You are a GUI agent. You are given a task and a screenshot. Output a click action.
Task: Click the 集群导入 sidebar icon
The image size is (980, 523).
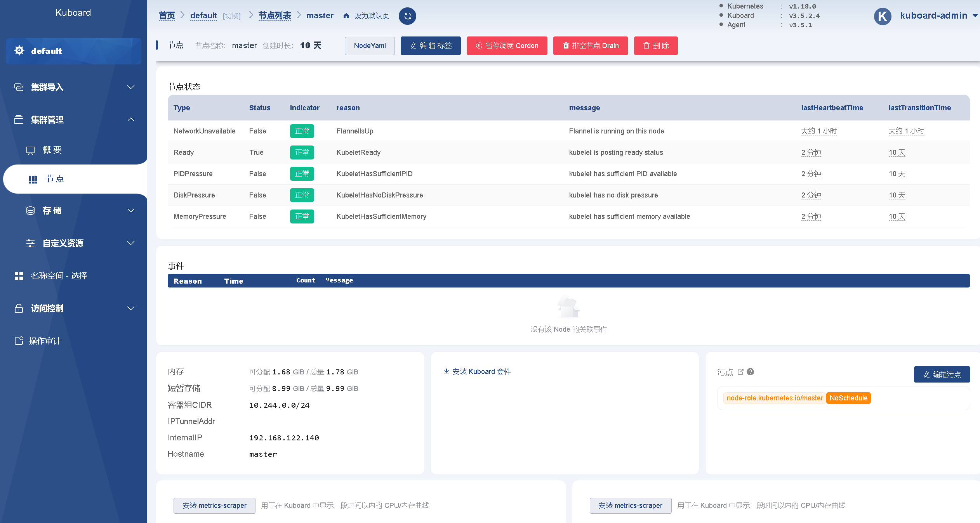tap(19, 87)
